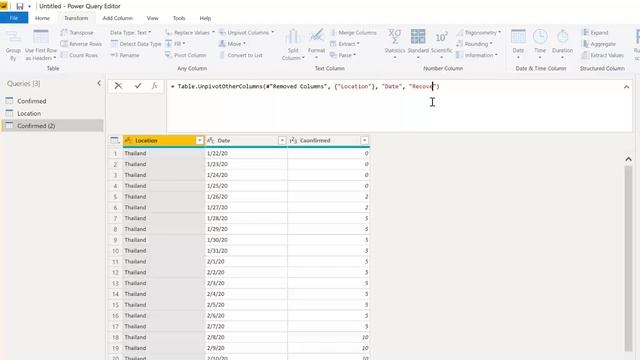The height and width of the screenshot is (360, 640).
Task: Open Location column filter dropdown
Action: (200, 140)
